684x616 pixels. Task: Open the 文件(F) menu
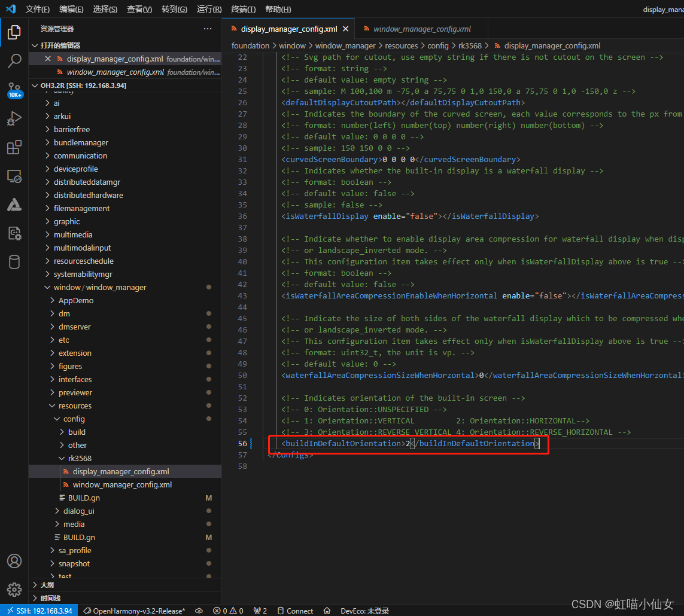(38, 9)
